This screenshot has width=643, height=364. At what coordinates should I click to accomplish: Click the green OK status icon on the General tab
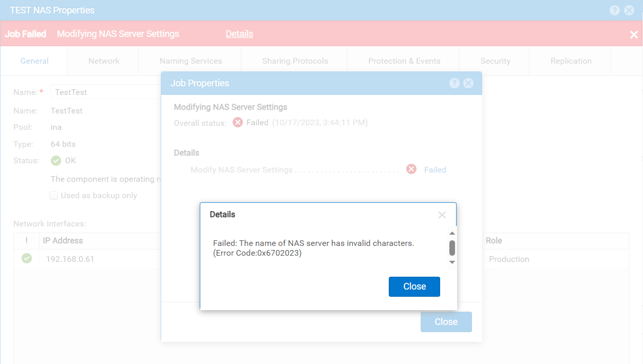55,160
